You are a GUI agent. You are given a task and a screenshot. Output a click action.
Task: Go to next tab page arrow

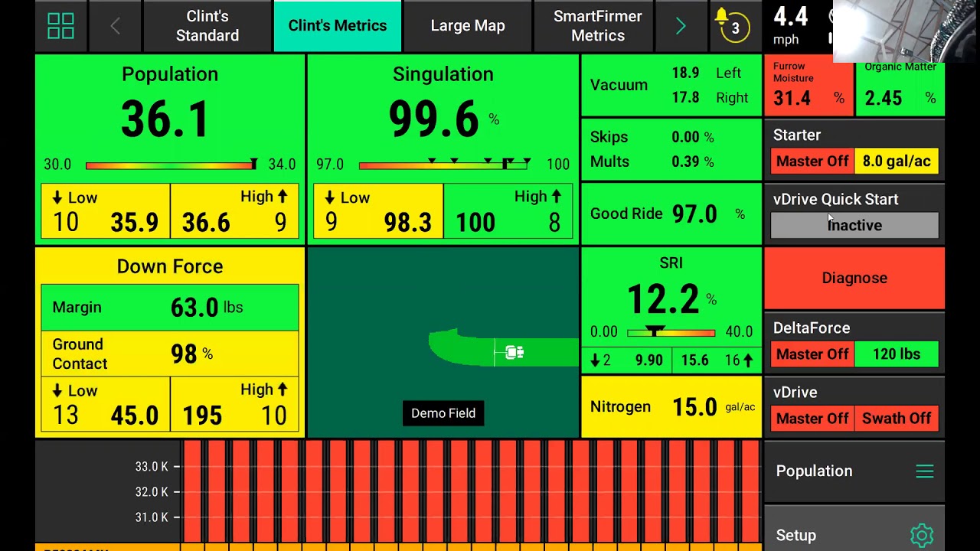(x=681, y=26)
